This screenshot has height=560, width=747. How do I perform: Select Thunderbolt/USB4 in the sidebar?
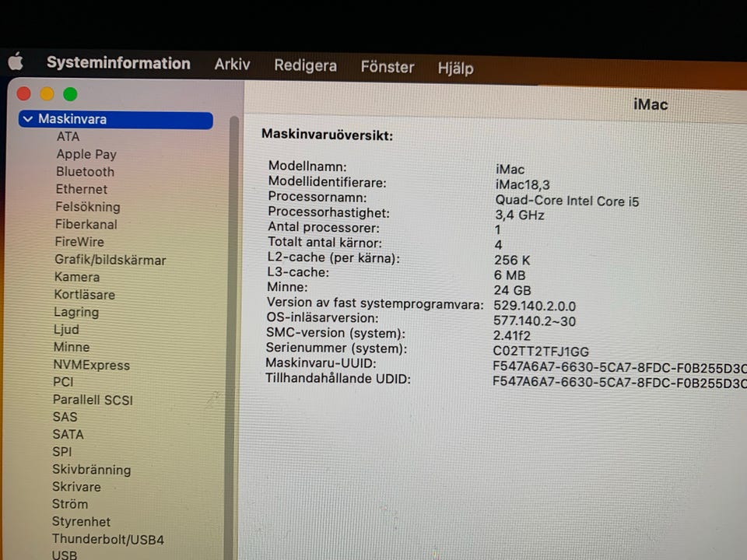[107, 539]
